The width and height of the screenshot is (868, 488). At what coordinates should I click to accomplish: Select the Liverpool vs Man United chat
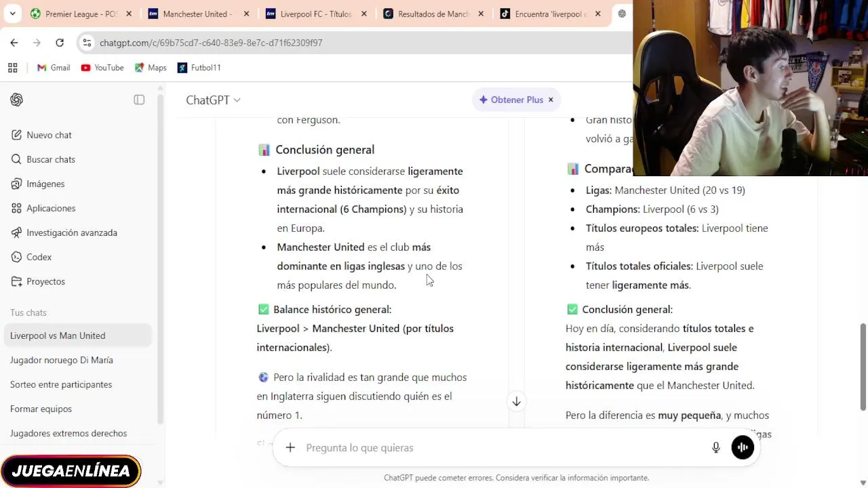pos(78,335)
